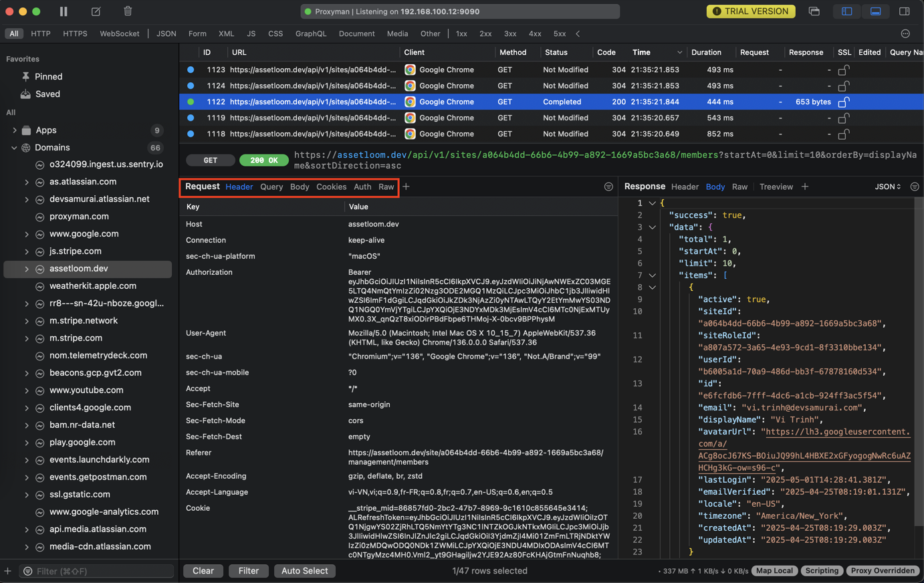The width and height of the screenshot is (924, 583).
Task: Open the filter bar options ellipsis icon
Action: (905, 33)
